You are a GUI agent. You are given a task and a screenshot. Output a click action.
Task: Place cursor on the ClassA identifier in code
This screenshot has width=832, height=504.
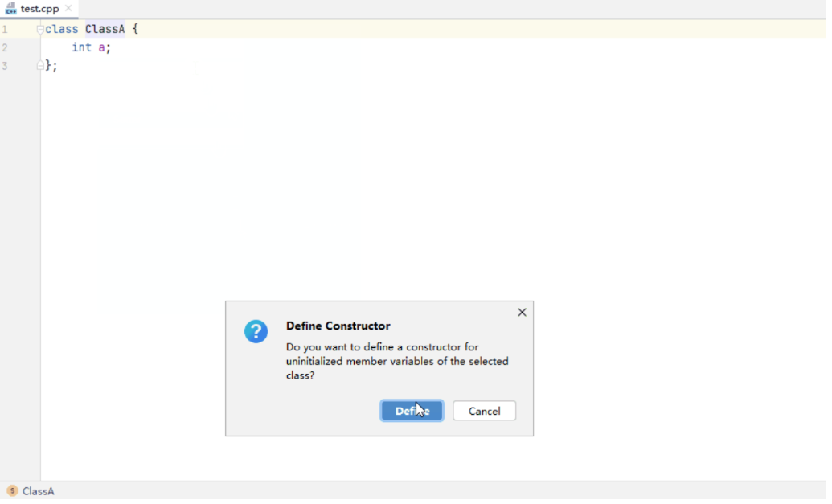click(105, 29)
